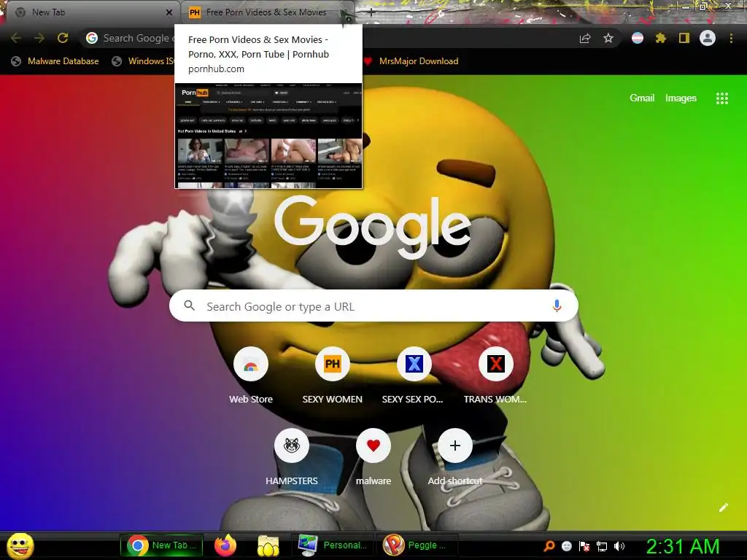The width and height of the screenshot is (747, 560).
Task: Open Chrome's three-dot menu
Action: (x=731, y=38)
